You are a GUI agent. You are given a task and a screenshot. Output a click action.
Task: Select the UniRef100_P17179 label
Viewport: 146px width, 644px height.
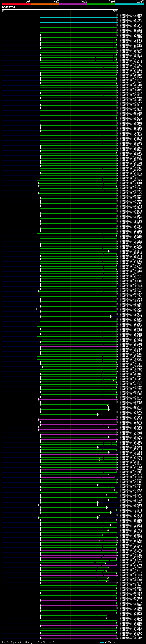[131, 314]
